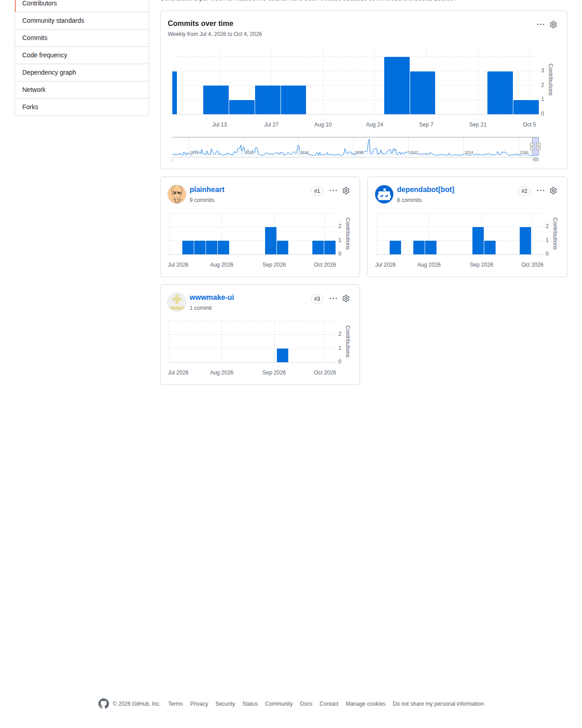Image resolution: width=582 pixels, height=728 pixels.
Task: Open Code frequency in the sidebar
Action: click(82, 56)
